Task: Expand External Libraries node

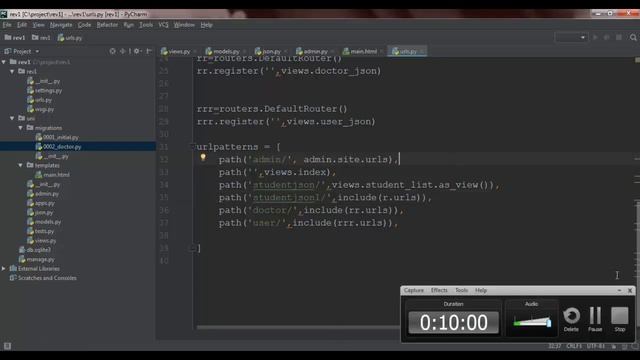Action: [x=4, y=269]
